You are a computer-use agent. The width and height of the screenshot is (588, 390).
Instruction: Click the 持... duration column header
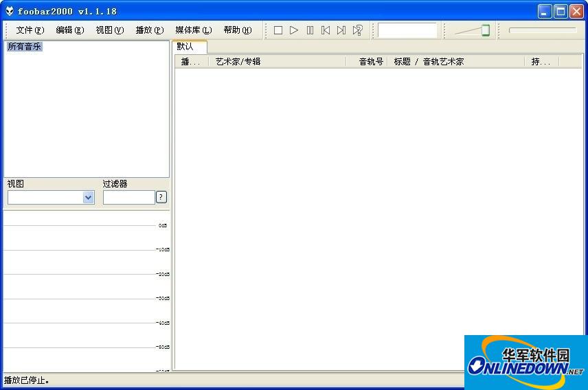point(542,62)
